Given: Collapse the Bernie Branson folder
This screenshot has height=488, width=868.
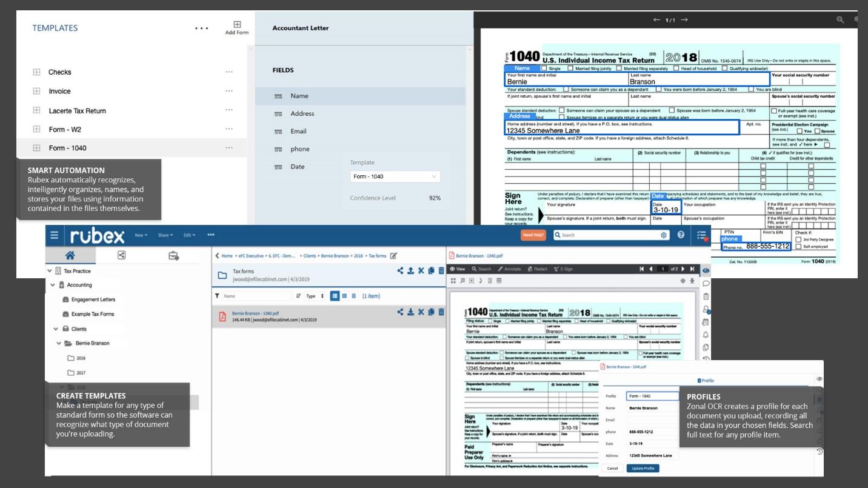Looking at the screenshot, I should 59,343.
